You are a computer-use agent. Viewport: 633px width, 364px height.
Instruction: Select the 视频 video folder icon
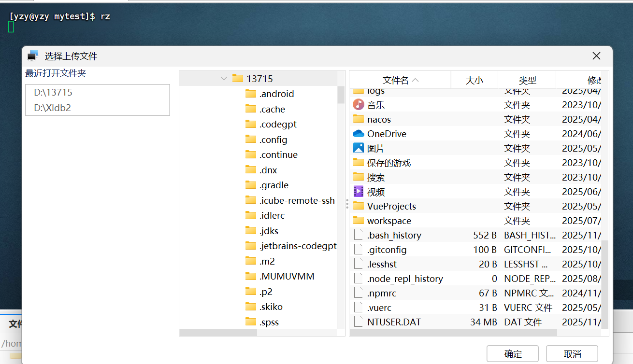(x=358, y=192)
